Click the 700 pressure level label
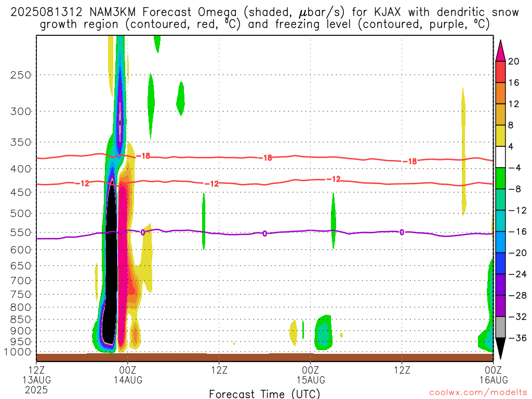The height and width of the screenshot is (399, 532). 21,281
